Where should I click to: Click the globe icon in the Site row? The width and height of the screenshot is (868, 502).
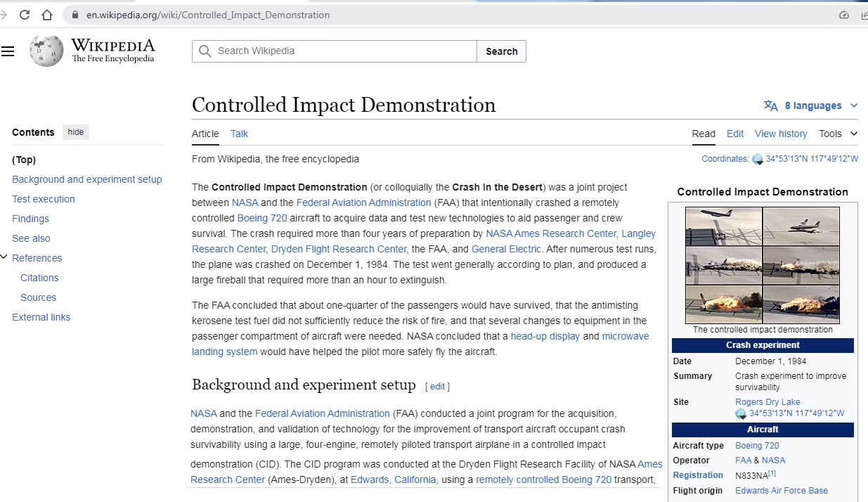741,413
